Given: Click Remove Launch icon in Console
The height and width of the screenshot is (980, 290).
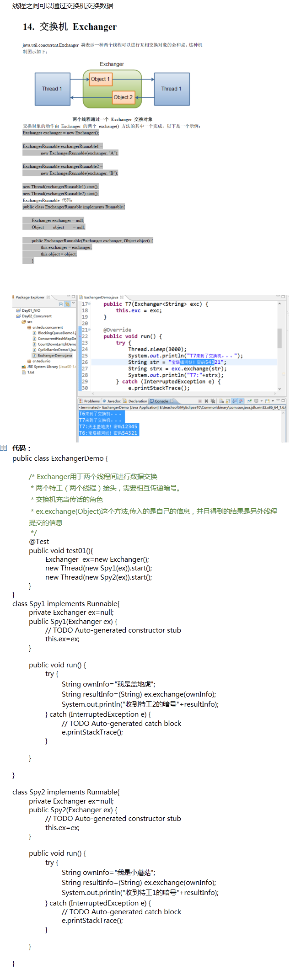Looking at the screenshot, I should 206,401.
